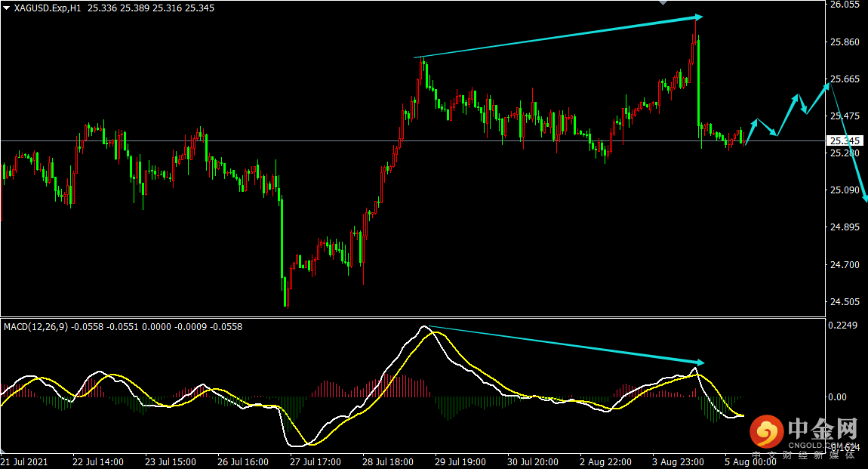Screen dimensions: 868x469
Task: Click the 24.895 price axis label
Action: (x=845, y=227)
